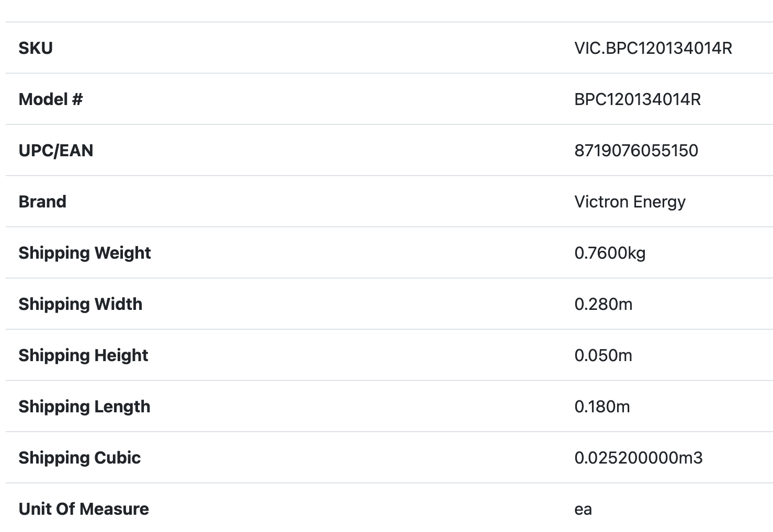Select the 0.180m length value
This screenshot has height=532, width=773.
coord(602,407)
